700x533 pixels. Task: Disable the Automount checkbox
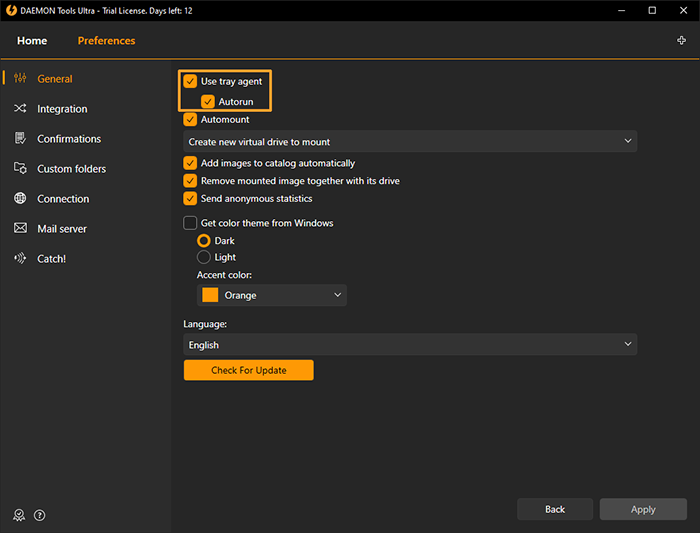click(x=190, y=119)
